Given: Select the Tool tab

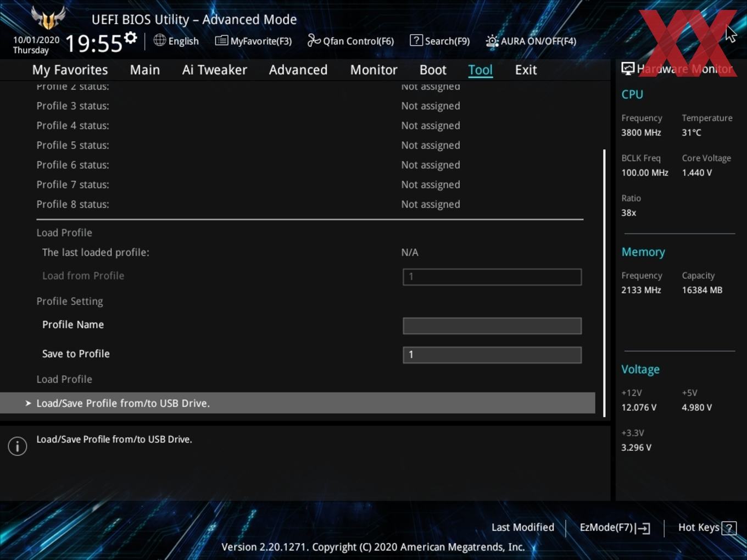Looking at the screenshot, I should 481,70.
